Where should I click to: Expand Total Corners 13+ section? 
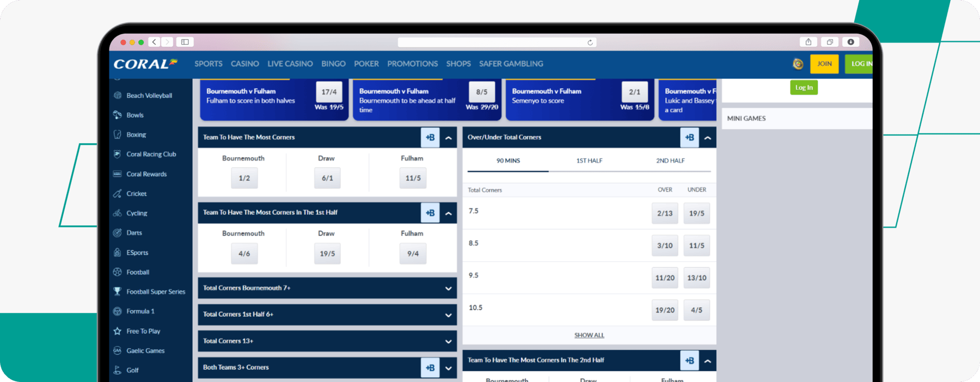(x=448, y=342)
